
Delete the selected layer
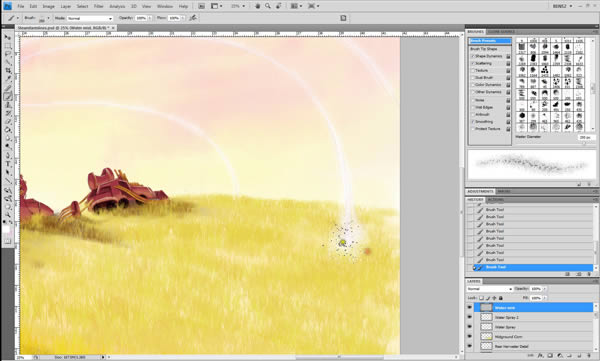pos(589,356)
